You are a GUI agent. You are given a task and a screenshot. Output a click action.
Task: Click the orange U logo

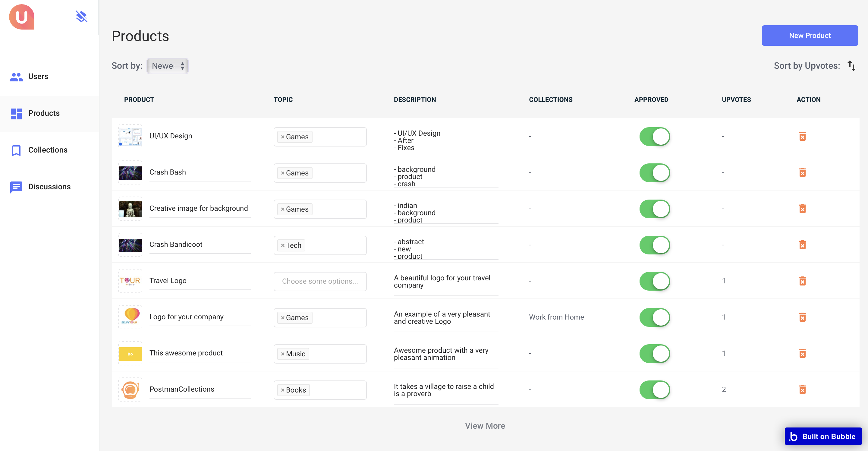[x=22, y=17]
